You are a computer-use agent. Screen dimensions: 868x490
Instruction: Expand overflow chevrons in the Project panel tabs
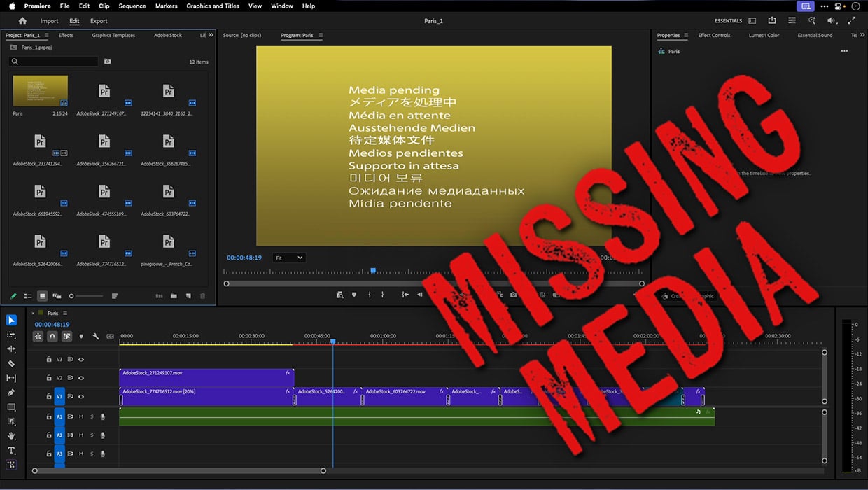coord(212,35)
